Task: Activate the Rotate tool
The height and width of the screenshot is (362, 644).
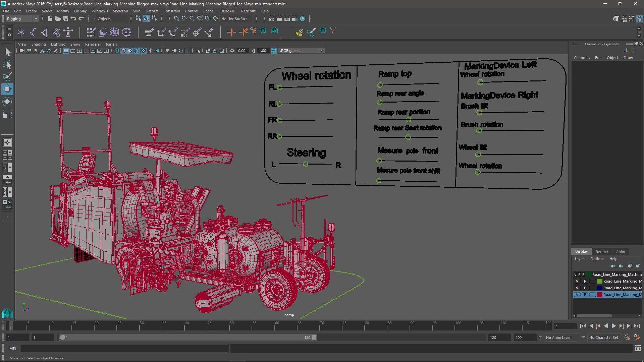Action: (7, 102)
